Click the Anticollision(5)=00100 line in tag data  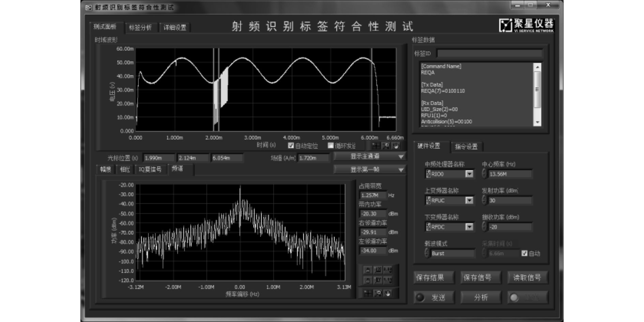[446, 122]
